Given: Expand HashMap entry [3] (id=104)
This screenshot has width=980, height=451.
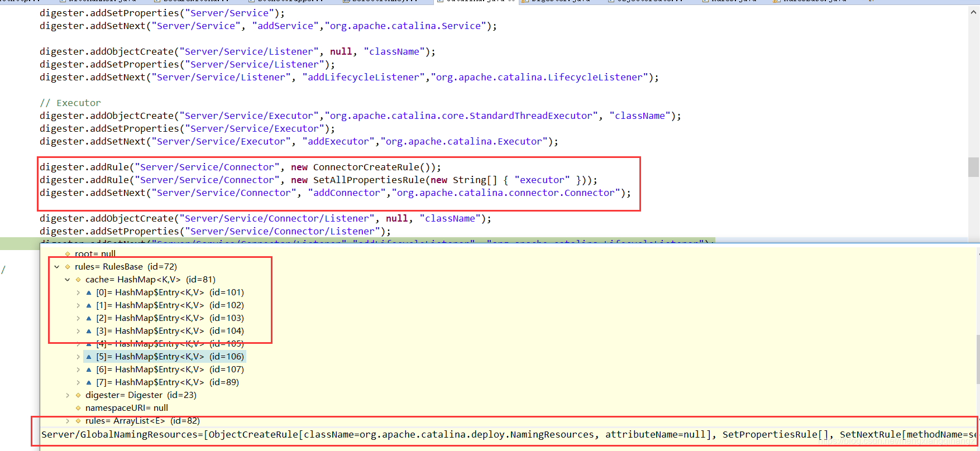Looking at the screenshot, I should (78, 331).
